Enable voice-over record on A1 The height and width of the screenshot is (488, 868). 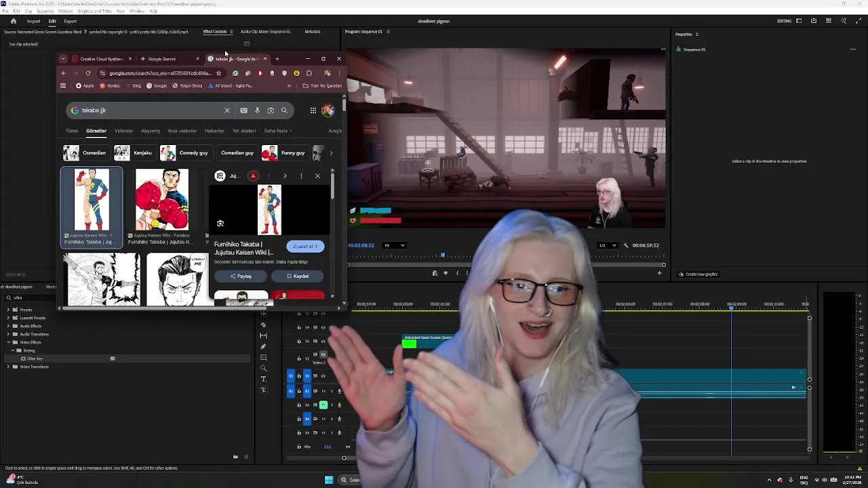coord(339,391)
